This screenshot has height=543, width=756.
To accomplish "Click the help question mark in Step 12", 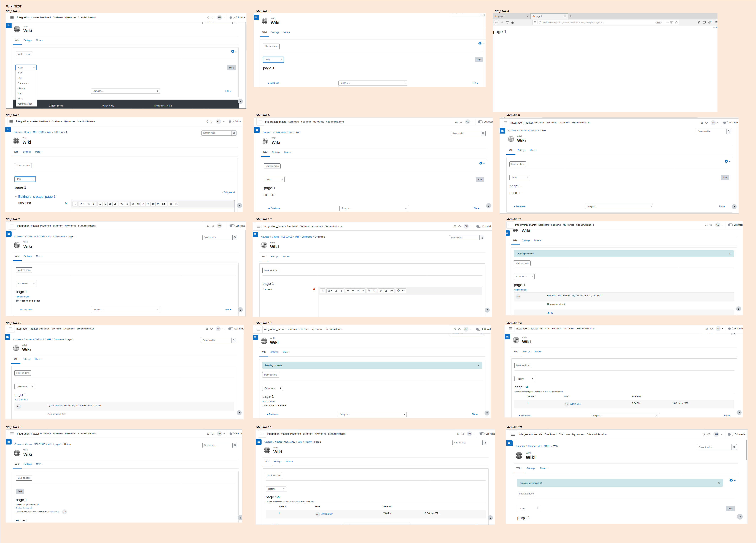I will point(239,413).
